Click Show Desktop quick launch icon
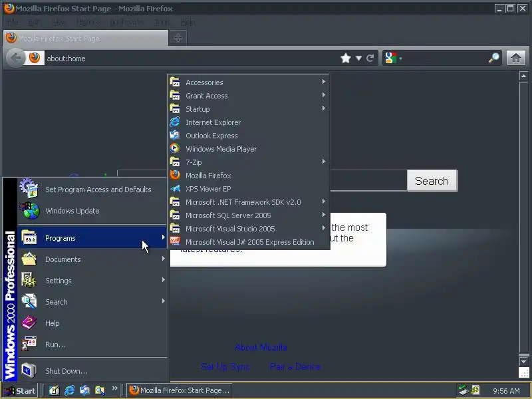This screenshot has height=399, width=532. 54,390
